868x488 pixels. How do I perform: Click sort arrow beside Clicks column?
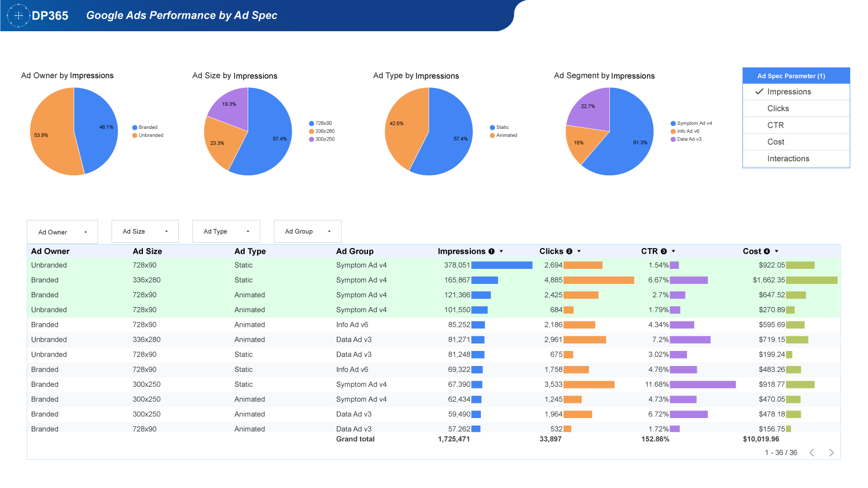[x=579, y=252]
